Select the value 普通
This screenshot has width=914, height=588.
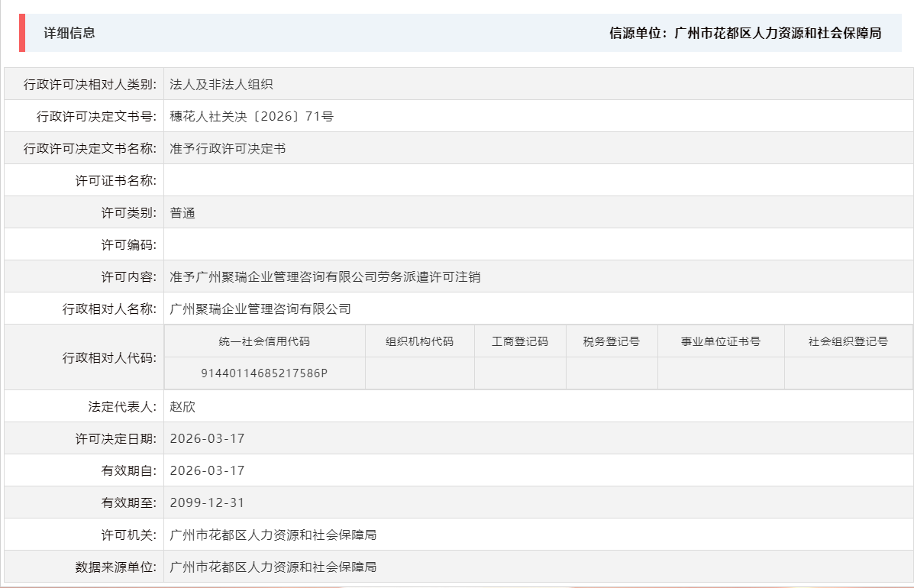182,213
